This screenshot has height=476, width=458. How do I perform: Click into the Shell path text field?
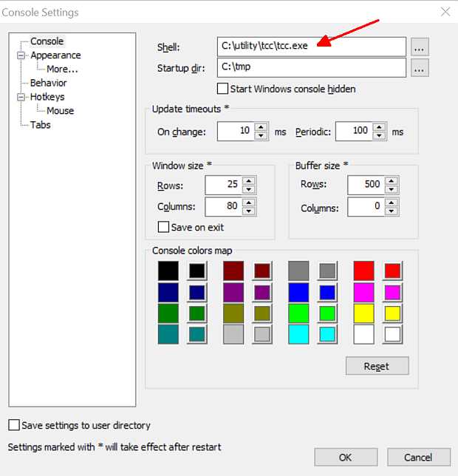point(311,47)
